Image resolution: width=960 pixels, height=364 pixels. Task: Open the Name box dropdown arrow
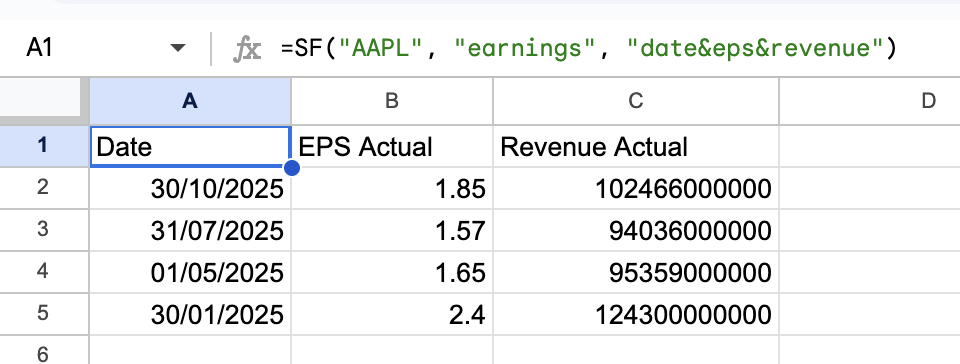pos(178,48)
